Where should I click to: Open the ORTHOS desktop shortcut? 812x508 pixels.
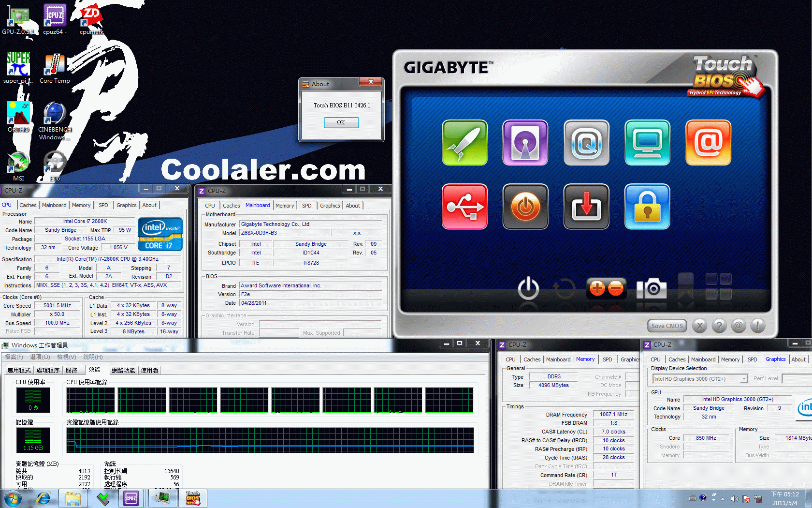(18, 117)
